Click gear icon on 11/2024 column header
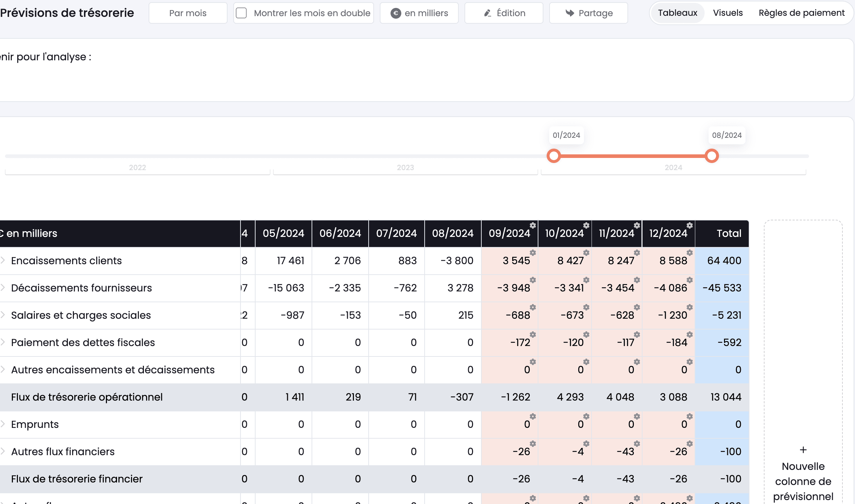Screen dimensions: 855x504 pos(637,225)
